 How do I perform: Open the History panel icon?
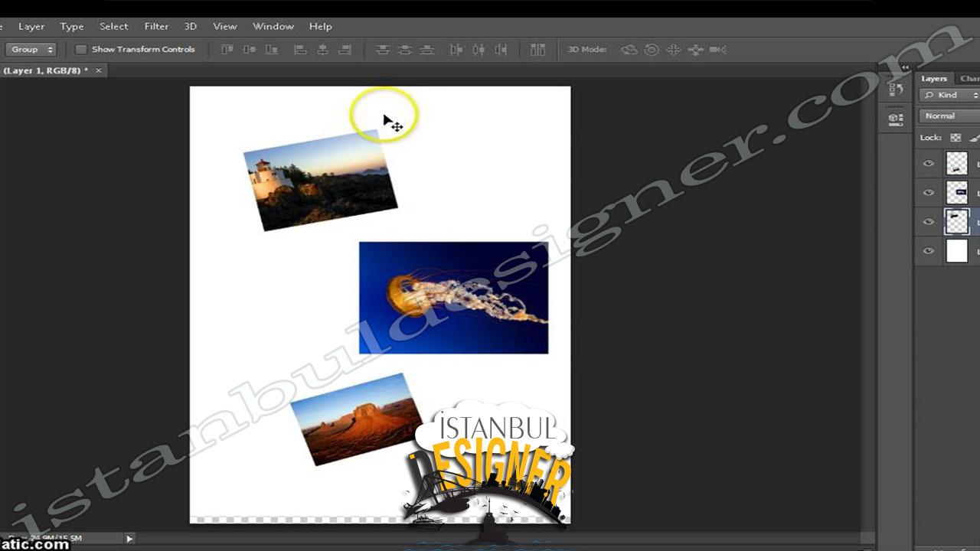(895, 90)
